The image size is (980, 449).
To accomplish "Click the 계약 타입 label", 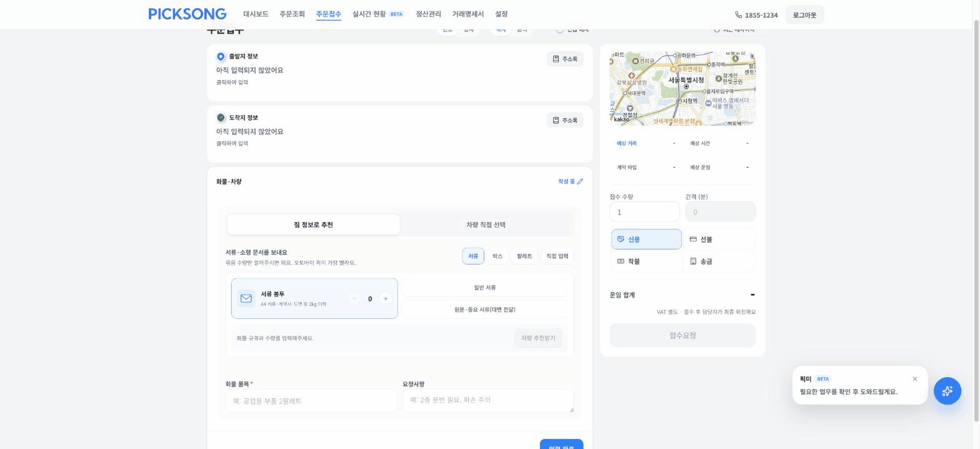I will coord(627,167).
